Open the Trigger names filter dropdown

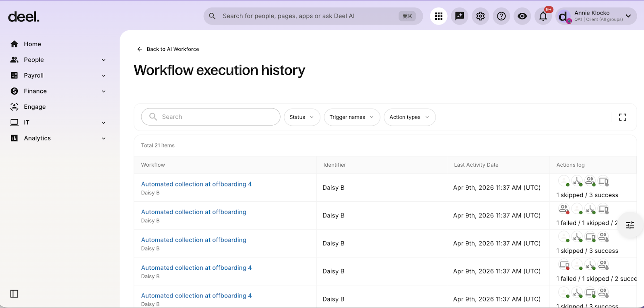point(351,117)
